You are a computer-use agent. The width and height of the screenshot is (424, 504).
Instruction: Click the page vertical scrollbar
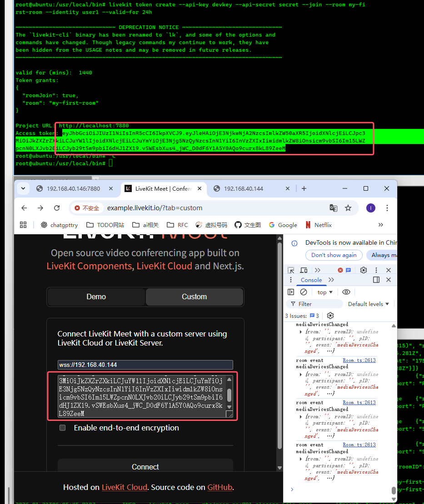coord(279,345)
